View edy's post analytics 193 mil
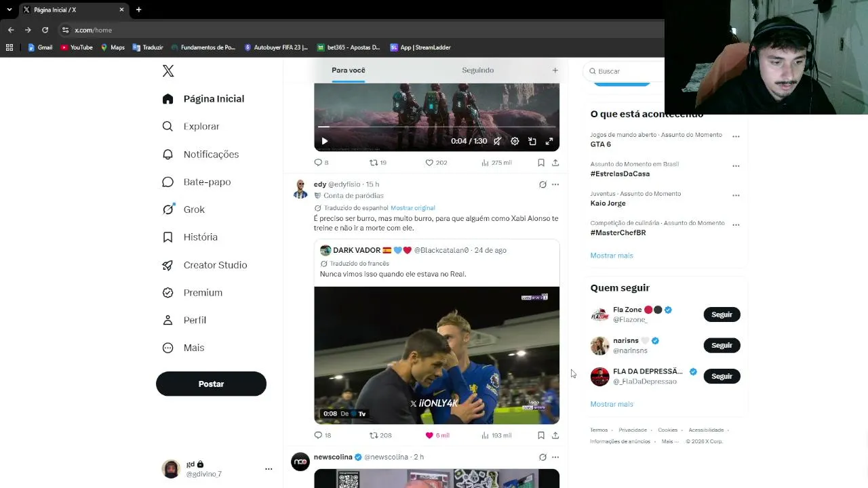Viewport: 868px width, 488px height. coord(496,435)
